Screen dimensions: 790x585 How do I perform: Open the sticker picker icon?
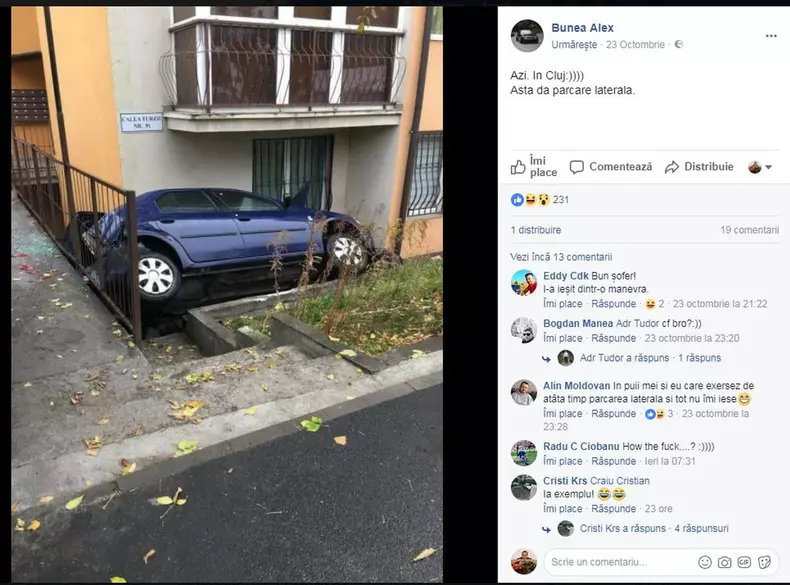tap(764, 562)
